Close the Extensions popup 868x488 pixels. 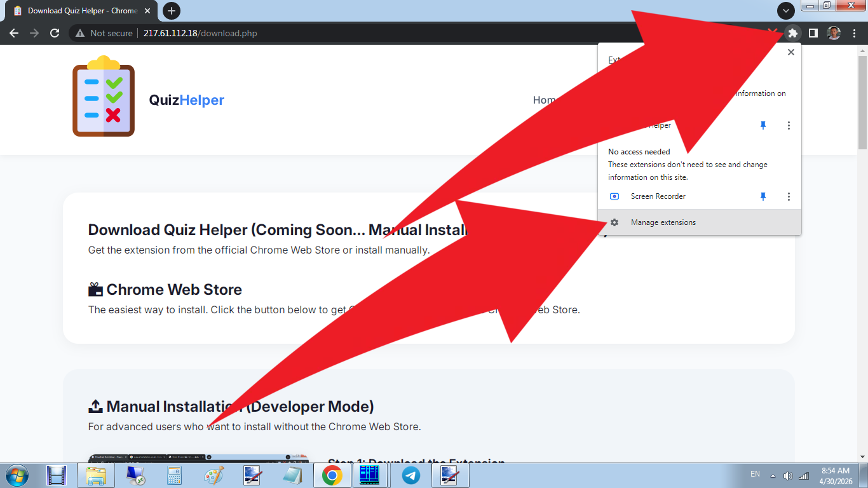click(x=791, y=52)
